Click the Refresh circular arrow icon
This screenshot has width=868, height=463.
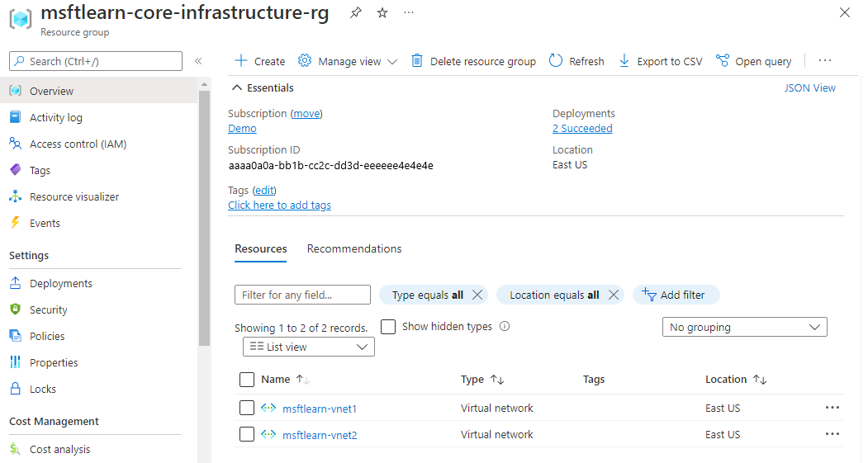pyautogui.click(x=556, y=61)
